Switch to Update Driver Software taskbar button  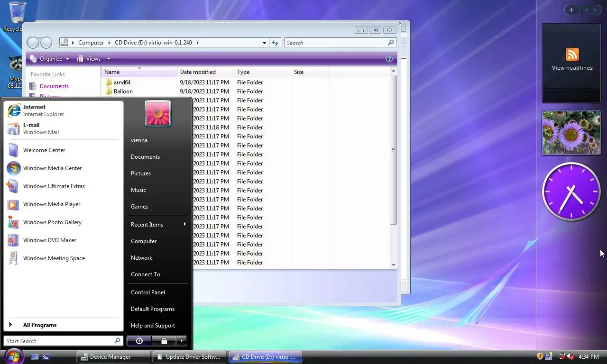coord(189,357)
